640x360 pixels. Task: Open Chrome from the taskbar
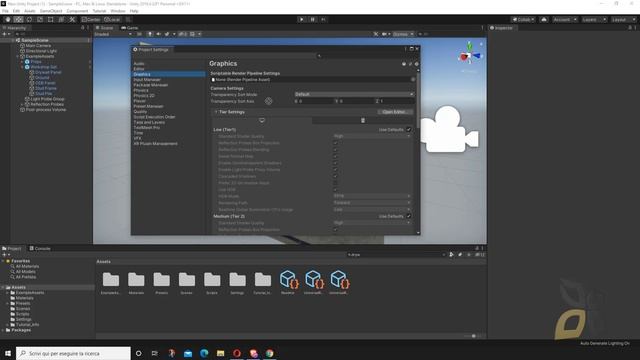pyautogui.click(x=270, y=353)
